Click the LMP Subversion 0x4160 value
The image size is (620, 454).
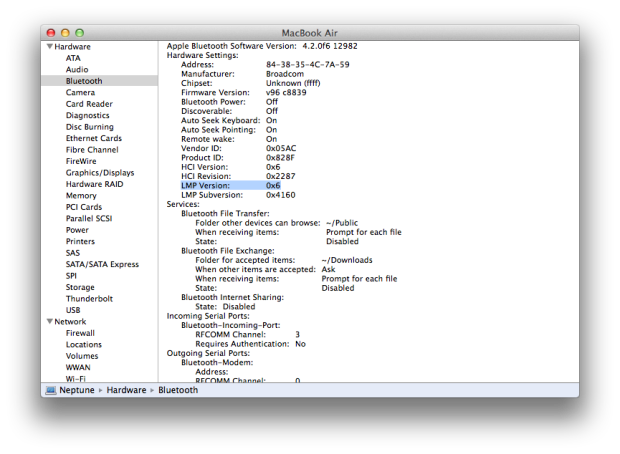tap(281, 195)
